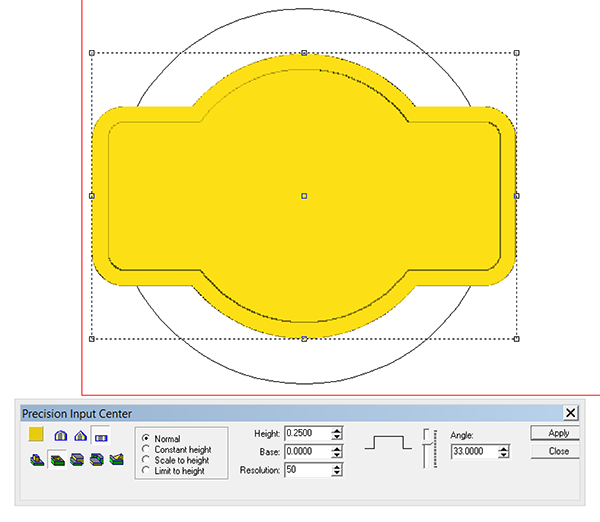The image size is (600, 522).
Task: Decrease Resolution with down spinner arrow
Action: pos(337,473)
